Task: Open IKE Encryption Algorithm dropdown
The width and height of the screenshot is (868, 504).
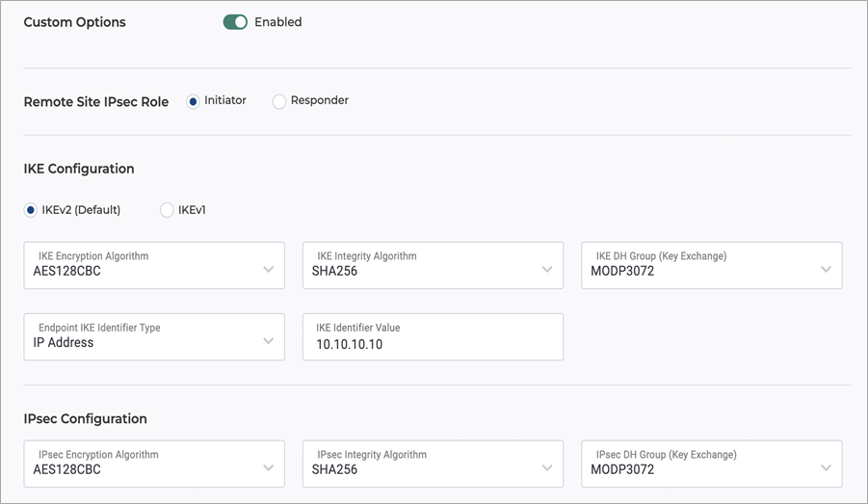Action: 154,265
